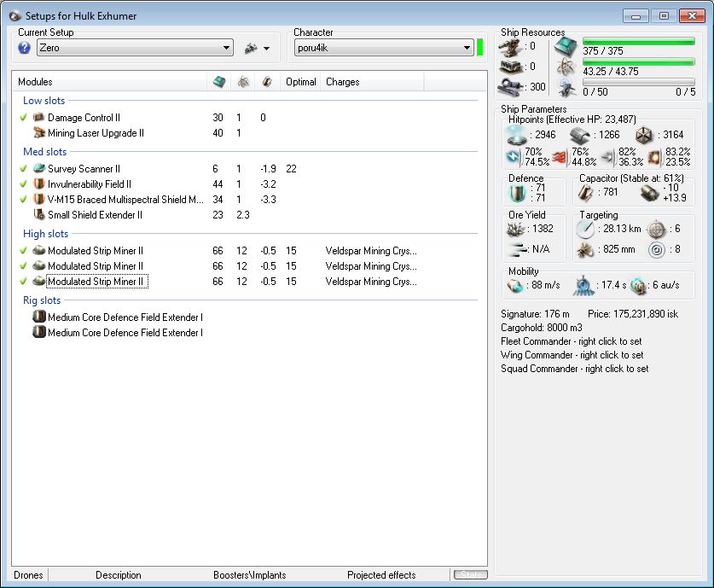
Task: Click the CPU column header icon
Action: [219, 82]
